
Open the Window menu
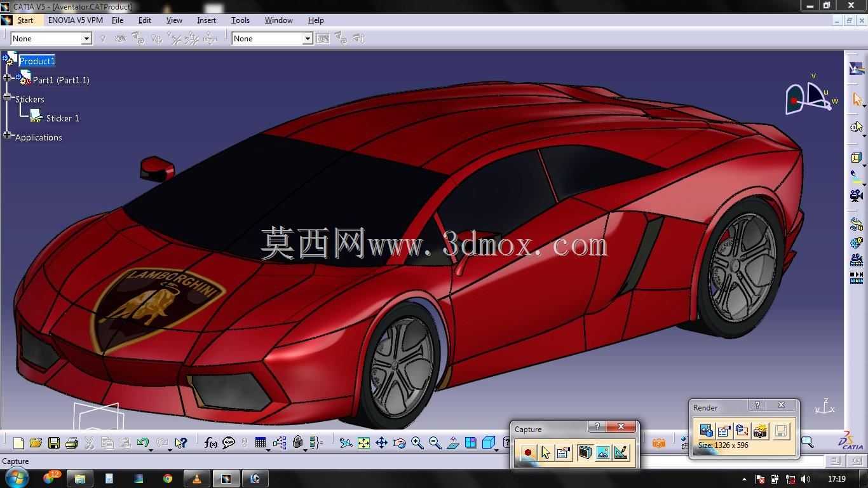coord(279,20)
